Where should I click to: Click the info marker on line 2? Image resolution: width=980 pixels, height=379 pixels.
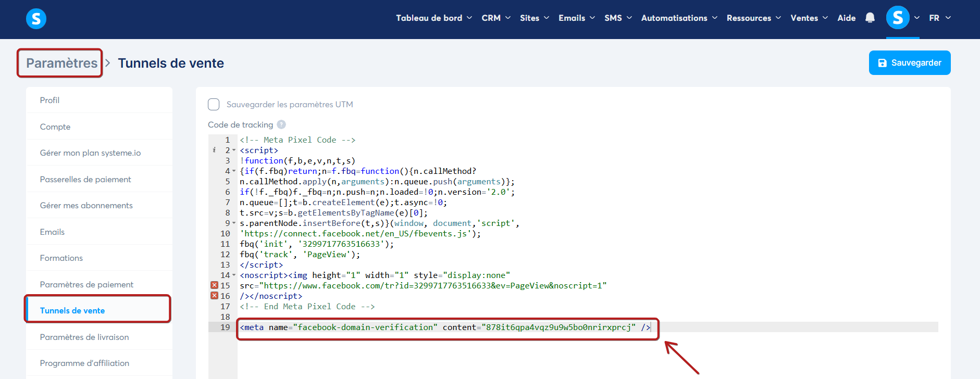click(214, 150)
